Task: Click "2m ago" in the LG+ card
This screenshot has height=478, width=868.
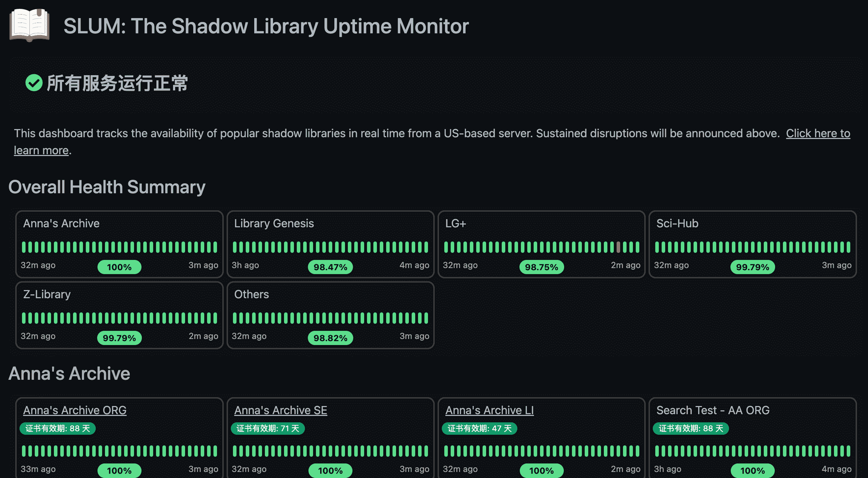Action: (625, 265)
